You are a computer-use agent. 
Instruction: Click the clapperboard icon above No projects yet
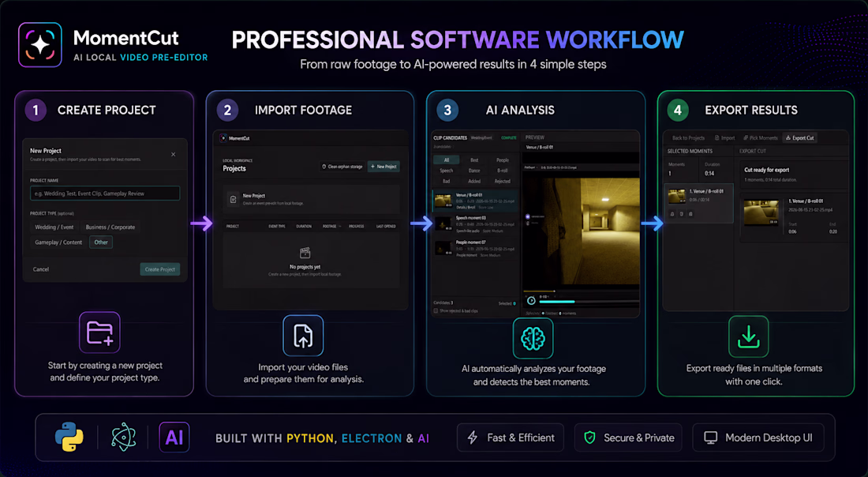(x=305, y=254)
